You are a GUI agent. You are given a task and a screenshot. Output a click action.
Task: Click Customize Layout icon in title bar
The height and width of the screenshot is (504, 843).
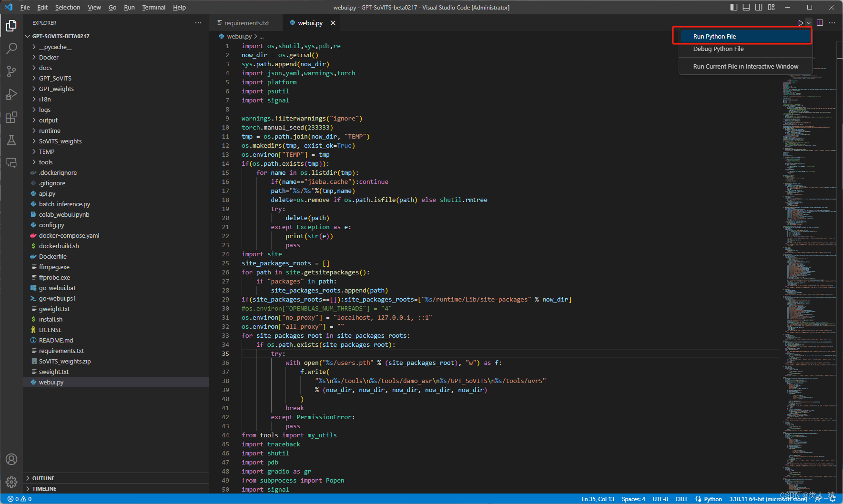point(772,7)
